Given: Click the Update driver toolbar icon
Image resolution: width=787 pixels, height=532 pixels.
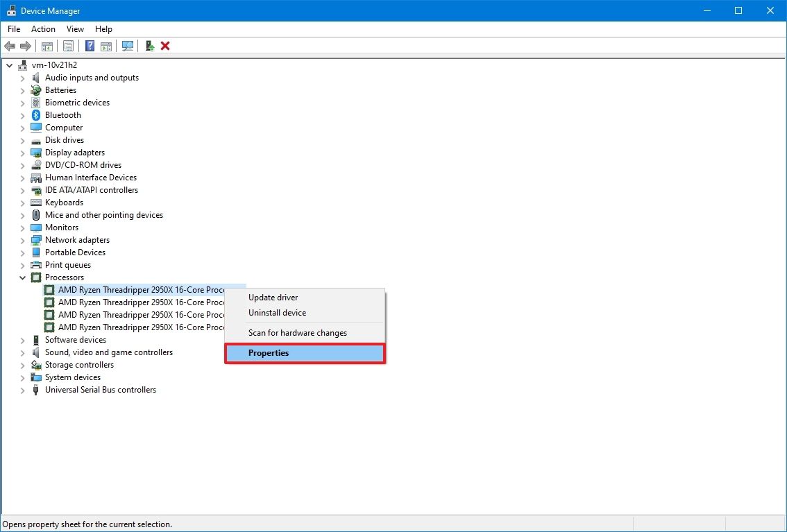Looking at the screenshot, I should click(149, 46).
